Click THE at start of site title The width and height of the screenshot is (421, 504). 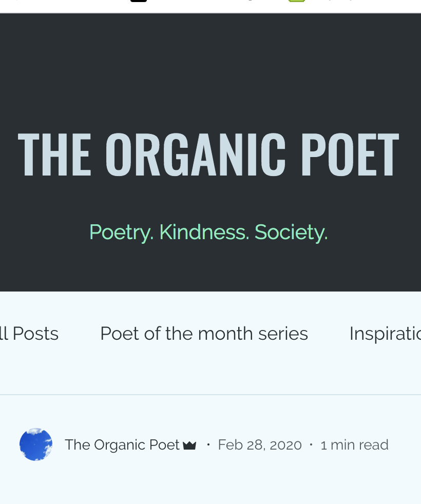tap(54, 154)
